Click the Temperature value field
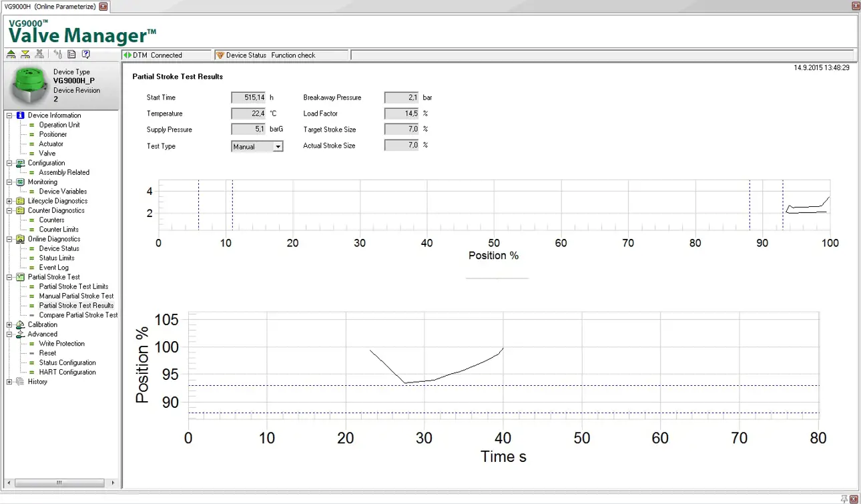The height and width of the screenshot is (504, 861). [249, 113]
